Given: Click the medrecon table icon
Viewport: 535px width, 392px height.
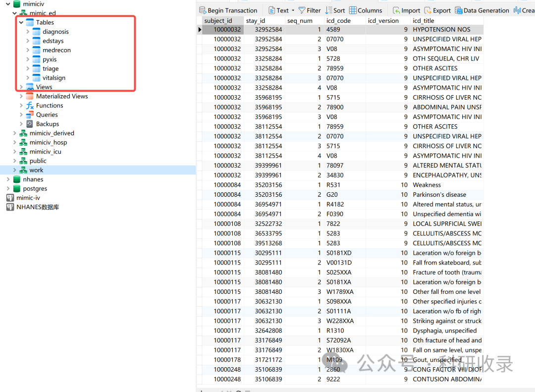Looking at the screenshot, I should [x=36, y=50].
